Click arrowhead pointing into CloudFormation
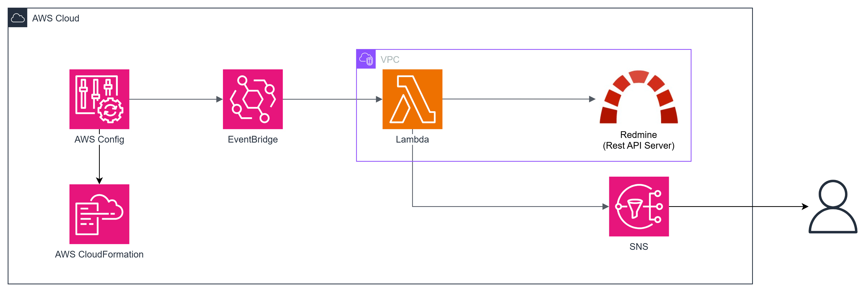This screenshot has height=292, width=868. (99, 181)
